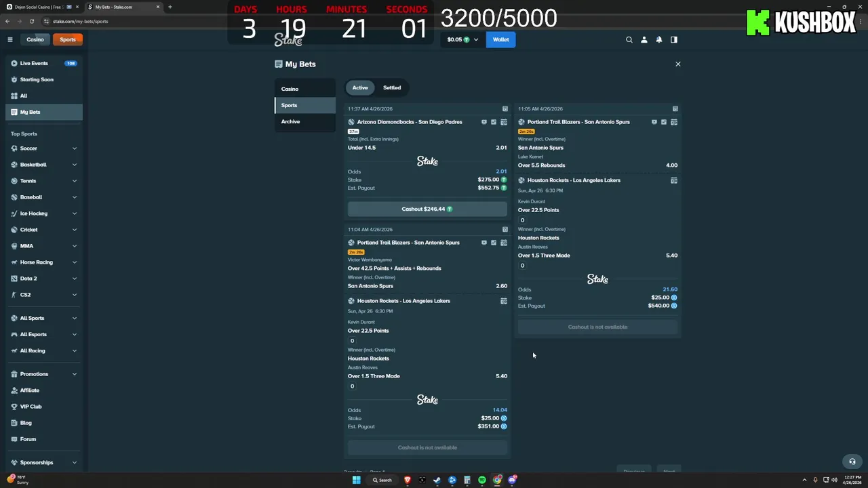Open Live Events in the sidebar
The width and height of the screenshot is (868, 488).
click(x=44, y=63)
